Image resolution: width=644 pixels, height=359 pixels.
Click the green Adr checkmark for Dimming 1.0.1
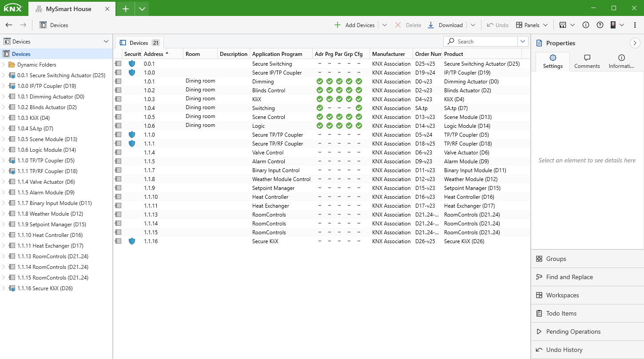pos(320,81)
